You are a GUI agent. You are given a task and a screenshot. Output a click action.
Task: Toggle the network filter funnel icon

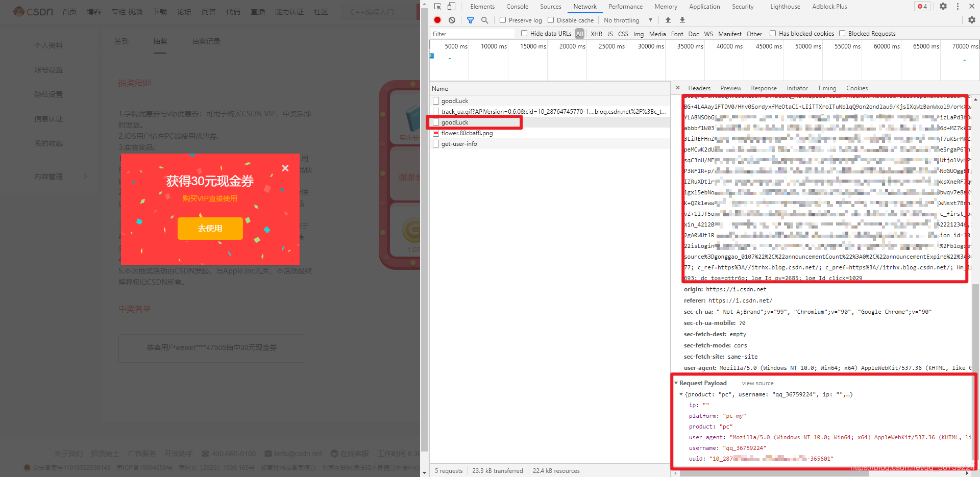tap(471, 20)
